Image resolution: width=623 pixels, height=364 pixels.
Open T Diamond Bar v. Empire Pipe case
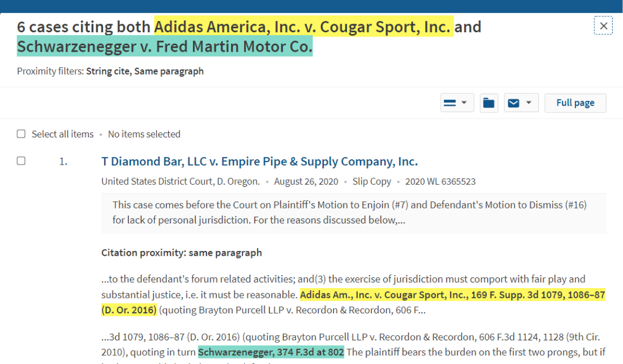click(x=259, y=162)
